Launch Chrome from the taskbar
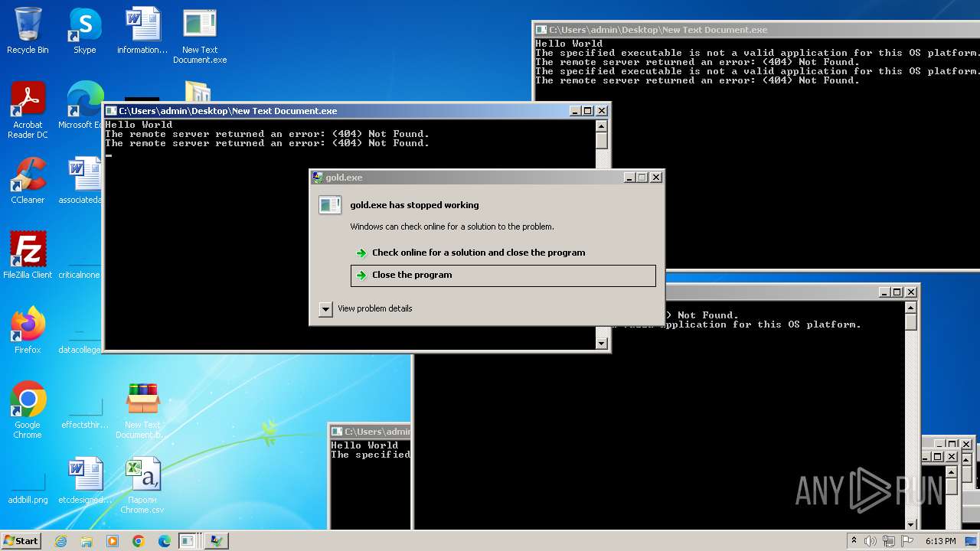 pyautogui.click(x=139, y=541)
